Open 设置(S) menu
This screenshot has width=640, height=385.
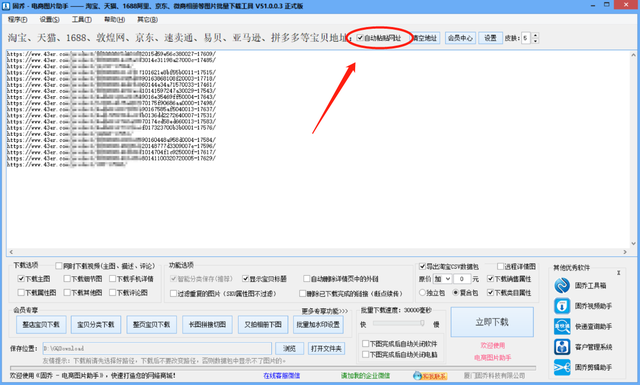point(49,20)
